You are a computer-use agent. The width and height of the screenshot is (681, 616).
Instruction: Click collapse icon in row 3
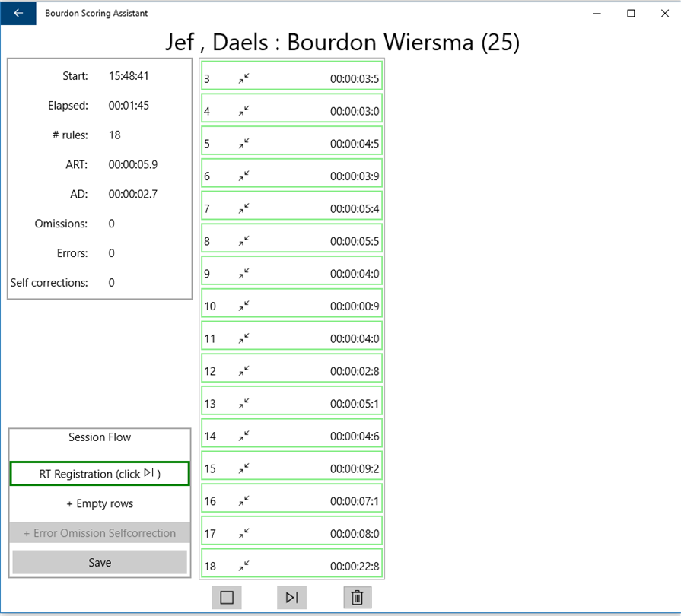click(x=243, y=78)
